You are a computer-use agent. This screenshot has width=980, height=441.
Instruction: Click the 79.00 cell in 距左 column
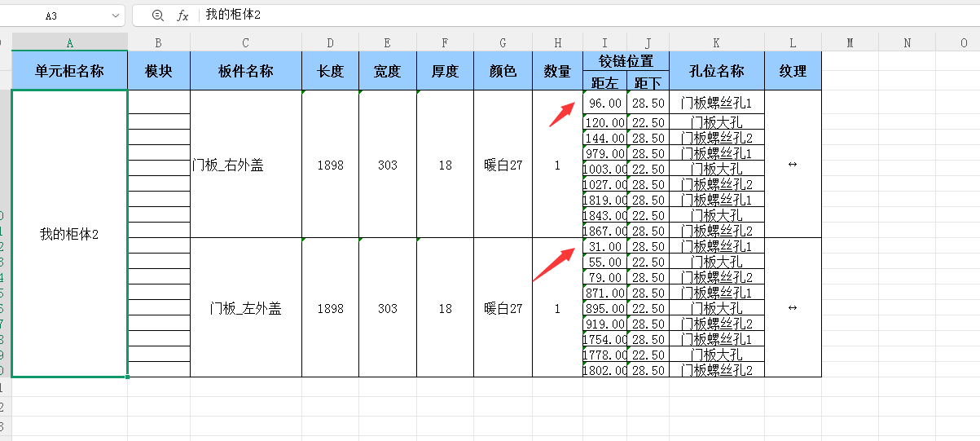point(604,277)
